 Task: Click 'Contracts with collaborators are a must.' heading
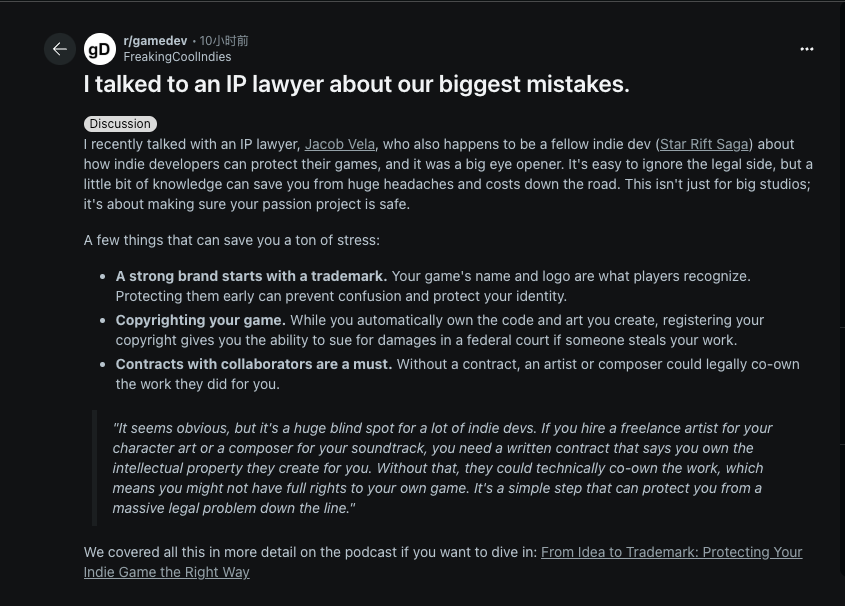click(x=253, y=364)
